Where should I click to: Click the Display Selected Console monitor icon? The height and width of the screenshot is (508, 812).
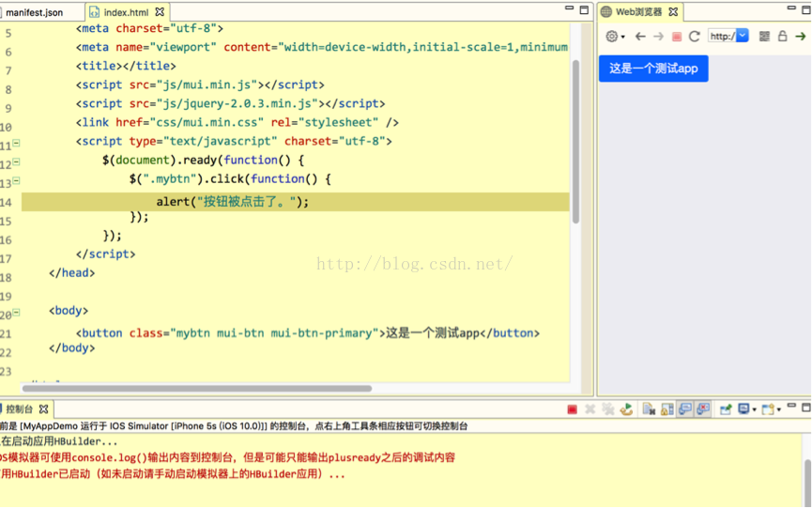tap(743, 409)
